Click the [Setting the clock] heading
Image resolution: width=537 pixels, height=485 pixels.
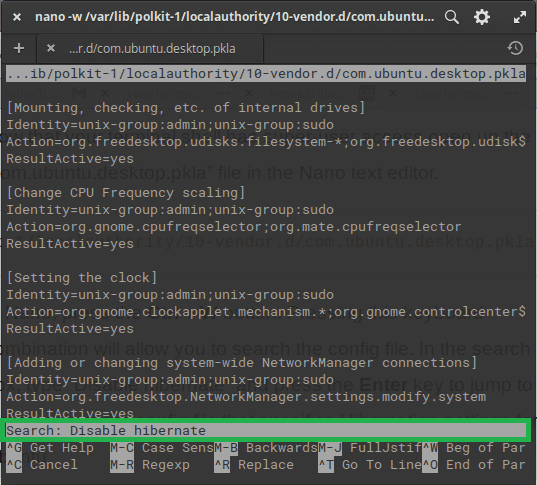(82, 278)
